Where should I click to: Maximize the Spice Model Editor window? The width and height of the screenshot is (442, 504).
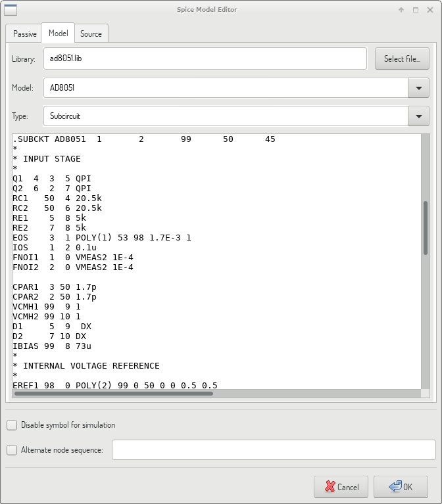point(416,10)
